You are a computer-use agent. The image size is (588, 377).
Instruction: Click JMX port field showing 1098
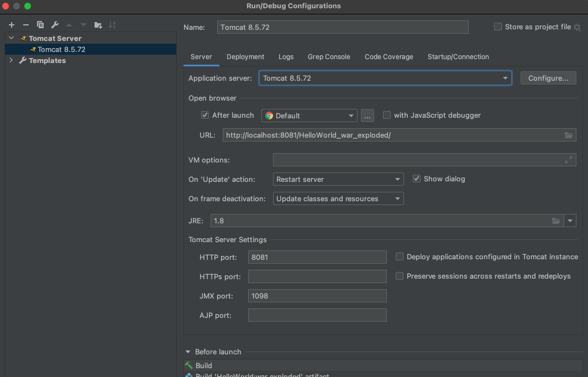tap(317, 296)
